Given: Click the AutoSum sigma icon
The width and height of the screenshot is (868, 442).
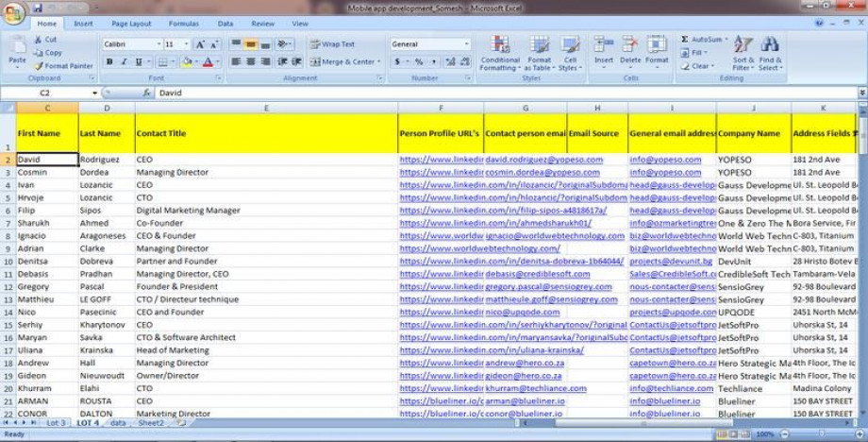Looking at the screenshot, I should tap(685, 40).
